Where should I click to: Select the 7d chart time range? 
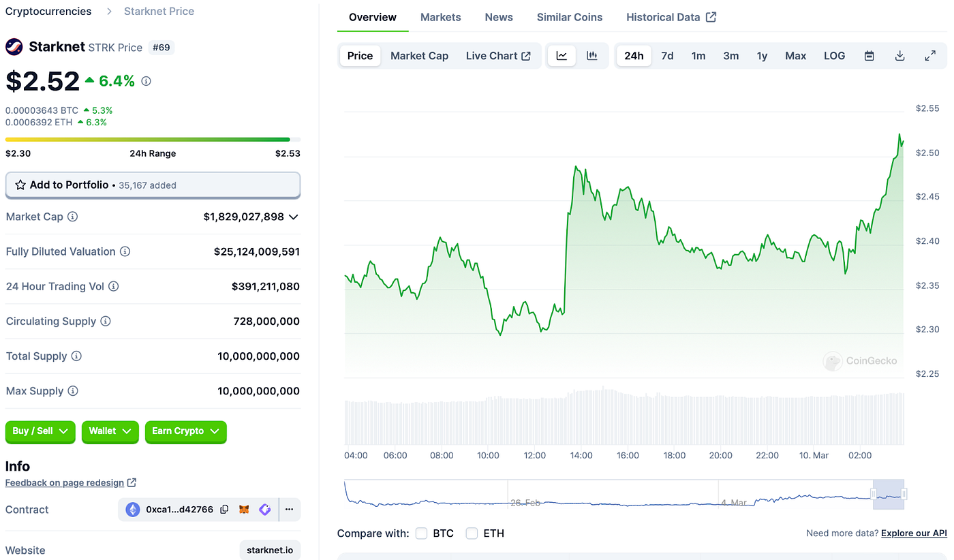pyautogui.click(x=667, y=55)
